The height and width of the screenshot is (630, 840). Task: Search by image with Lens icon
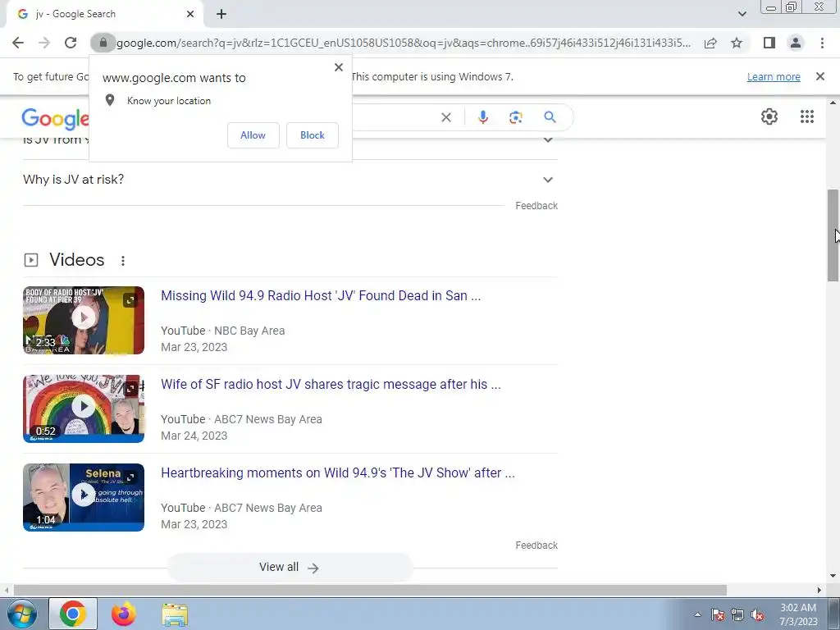515,117
